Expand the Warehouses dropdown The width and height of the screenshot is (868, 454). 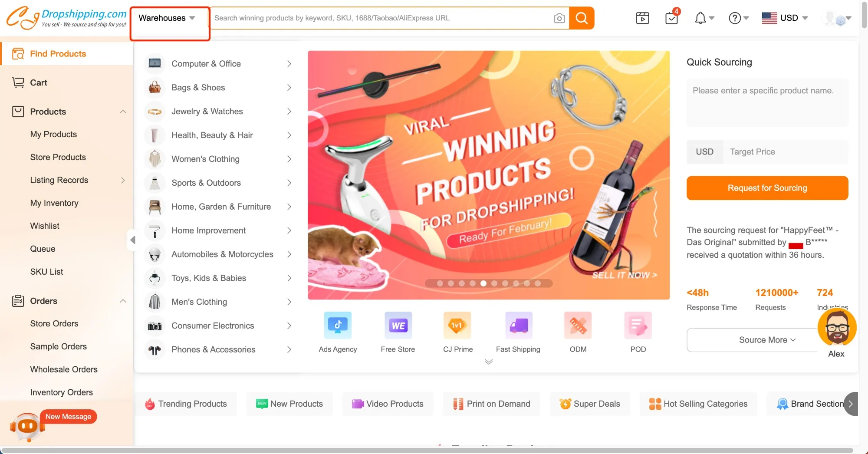point(167,18)
